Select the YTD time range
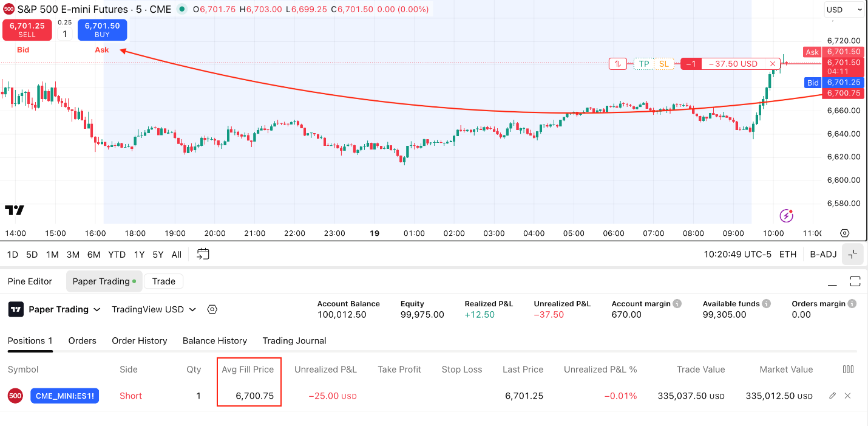This screenshot has height=426, width=868. click(117, 255)
